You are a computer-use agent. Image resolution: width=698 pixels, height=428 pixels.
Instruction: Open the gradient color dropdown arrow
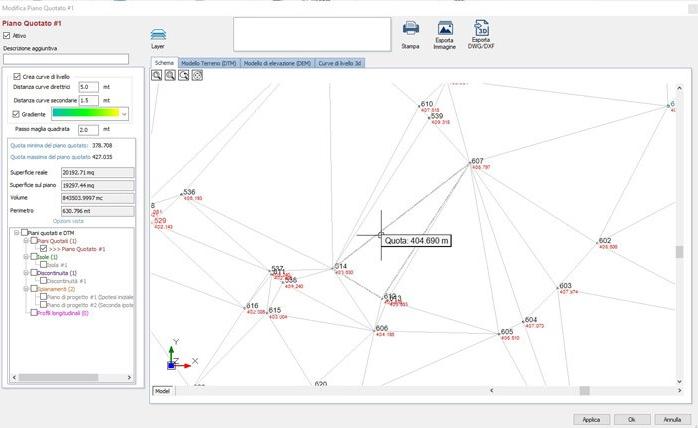(124, 114)
